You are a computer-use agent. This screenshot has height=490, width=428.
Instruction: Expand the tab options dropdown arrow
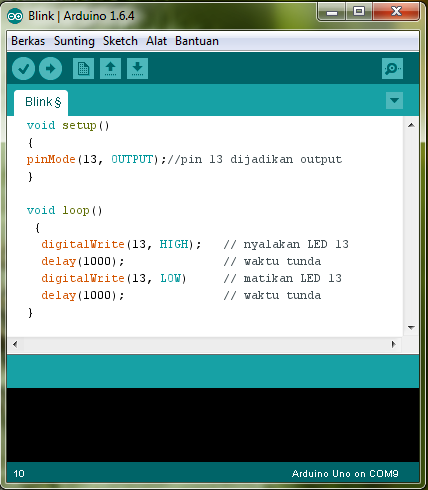pos(394,100)
